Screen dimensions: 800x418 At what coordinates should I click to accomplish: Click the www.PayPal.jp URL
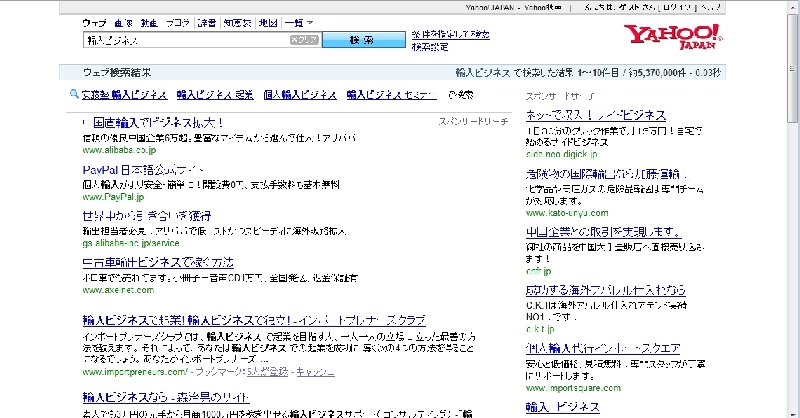pos(113,196)
